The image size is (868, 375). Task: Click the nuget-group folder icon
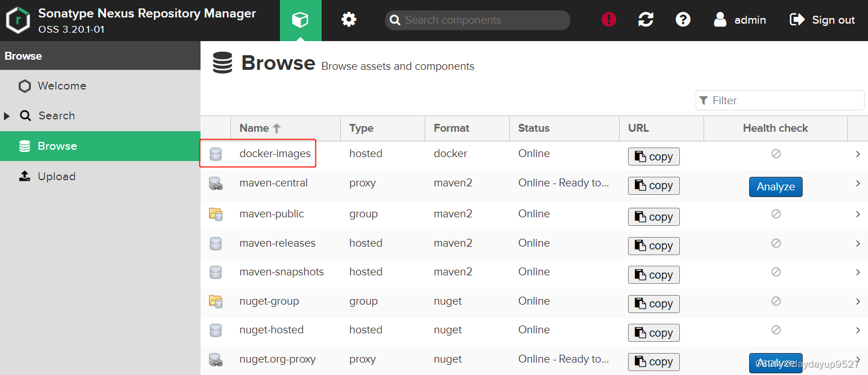point(215,301)
